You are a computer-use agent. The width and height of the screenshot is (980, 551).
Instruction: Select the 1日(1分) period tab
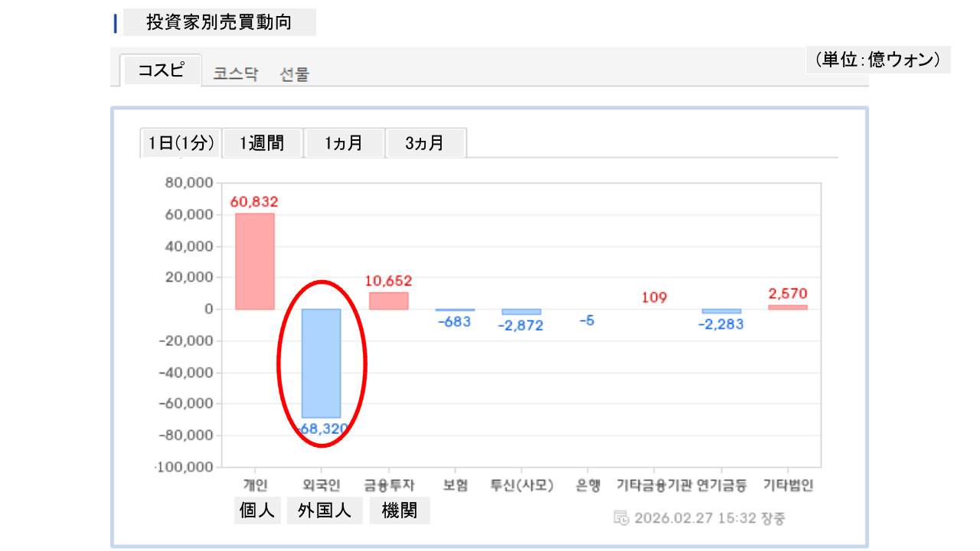coord(181,143)
